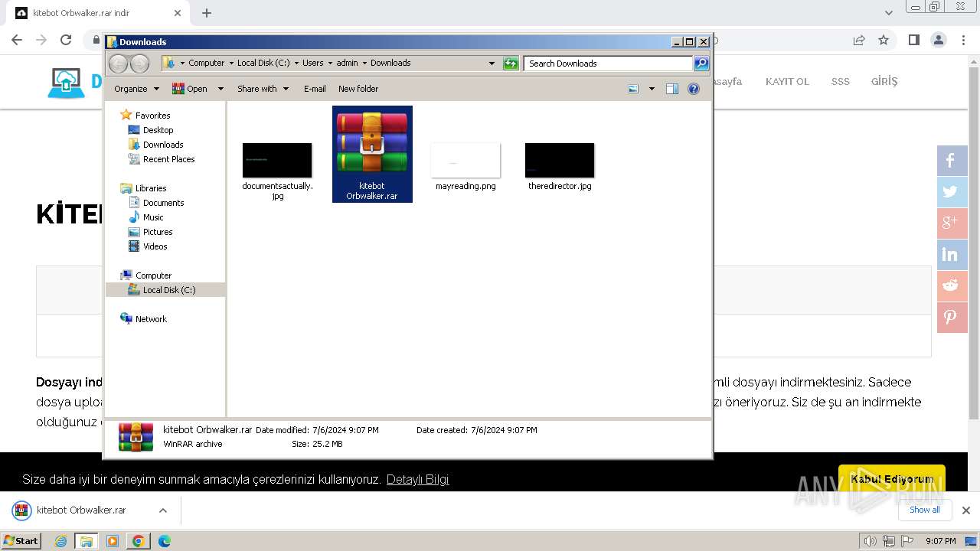Open the Share with menu

263,89
